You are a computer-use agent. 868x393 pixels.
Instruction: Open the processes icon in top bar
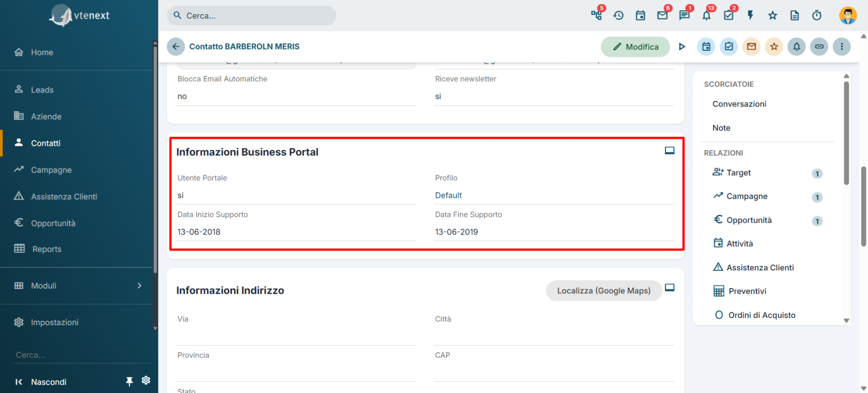pyautogui.click(x=597, y=15)
